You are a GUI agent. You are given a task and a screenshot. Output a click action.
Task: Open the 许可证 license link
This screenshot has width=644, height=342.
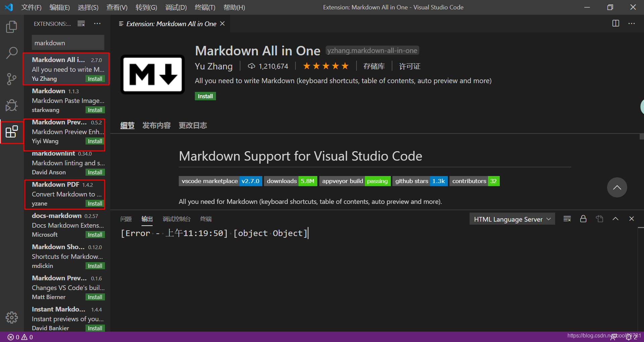pyautogui.click(x=410, y=66)
